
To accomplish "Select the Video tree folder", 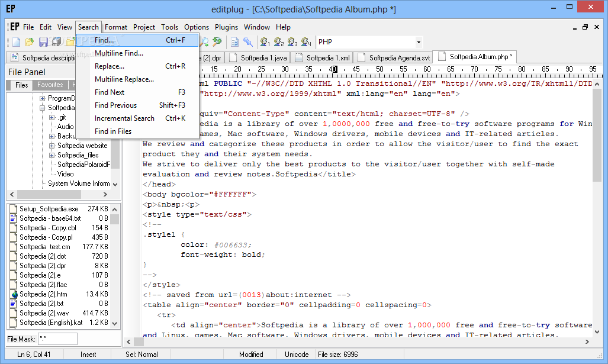I will click(x=65, y=174).
